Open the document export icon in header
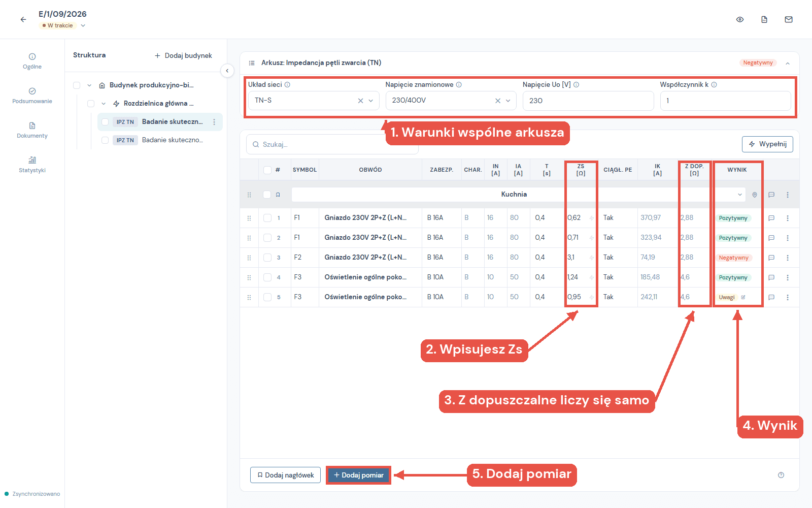 (x=764, y=19)
